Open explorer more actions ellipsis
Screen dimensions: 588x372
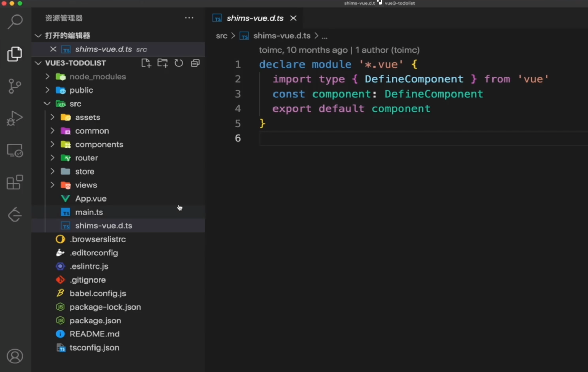[x=189, y=18]
